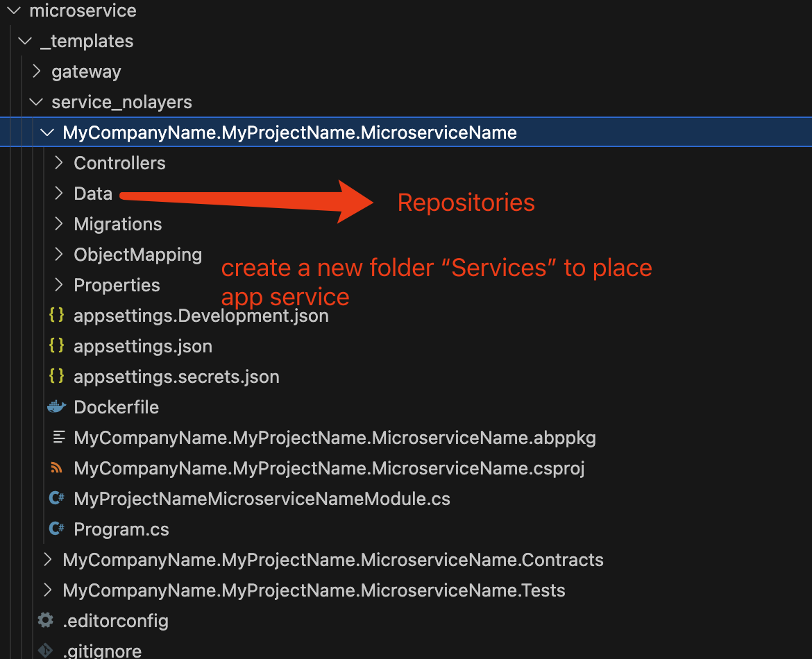This screenshot has height=659, width=812.
Task: Open the MicroserviceName.Tests project folder
Action: [x=314, y=590]
